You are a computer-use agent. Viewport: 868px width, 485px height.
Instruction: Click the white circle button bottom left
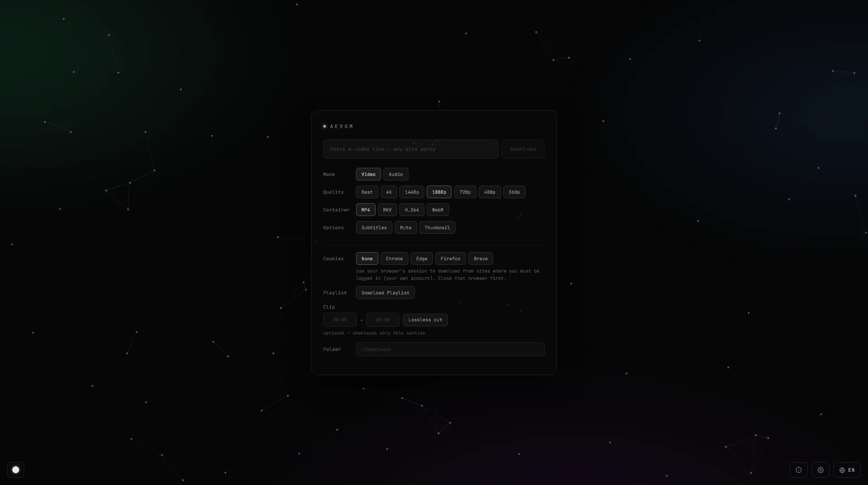[15, 470]
